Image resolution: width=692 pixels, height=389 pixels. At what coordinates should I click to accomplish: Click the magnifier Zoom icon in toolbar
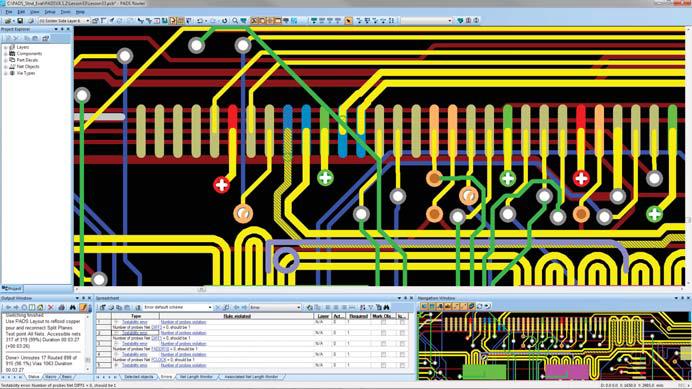(235, 21)
